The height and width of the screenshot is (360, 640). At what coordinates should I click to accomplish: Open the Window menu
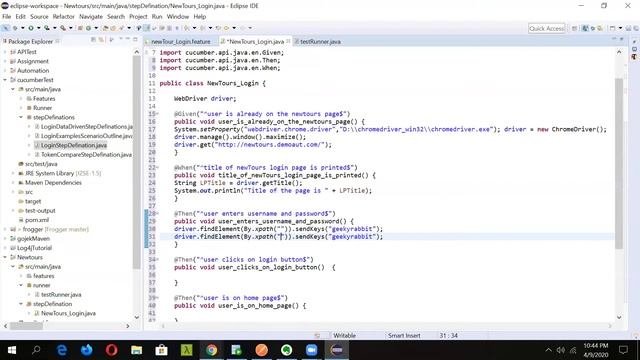178,17
